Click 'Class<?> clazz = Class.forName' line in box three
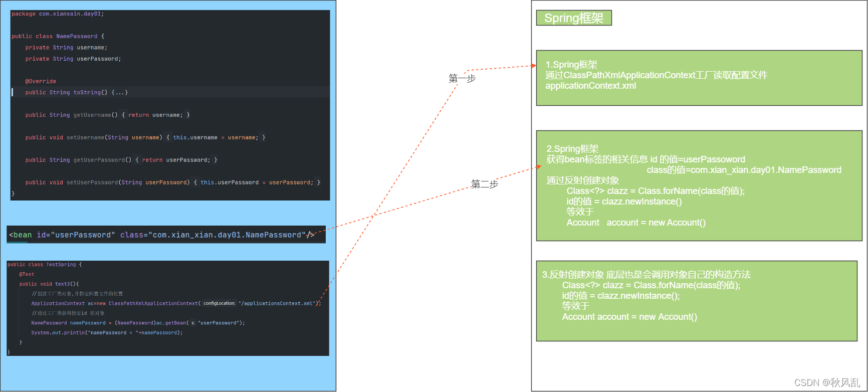This screenshot has height=392, width=868. (x=652, y=285)
